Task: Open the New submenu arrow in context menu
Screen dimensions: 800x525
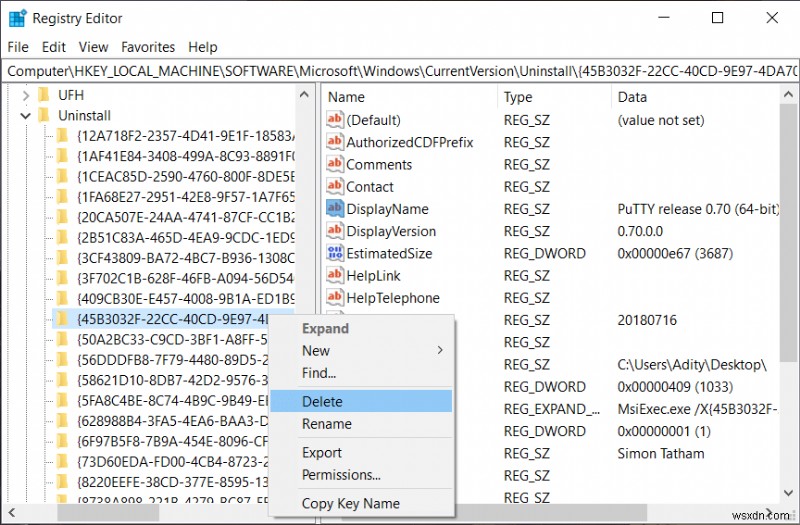Action: (x=440, y=350)
